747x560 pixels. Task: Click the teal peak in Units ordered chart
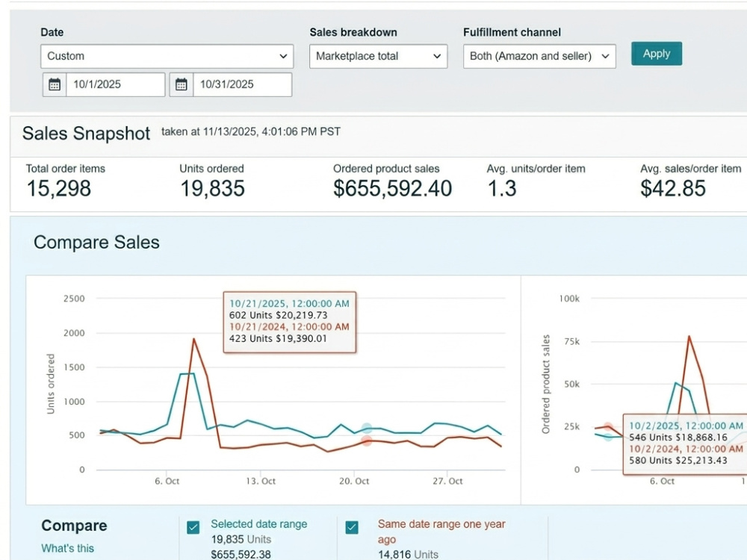point(187,374)
